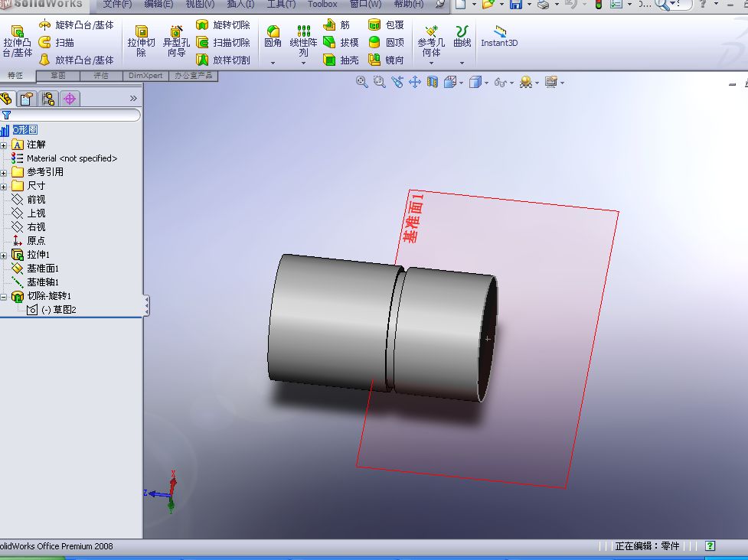Image resolution: width=748 pixels, height=560 pixels.
Task: Open the 工具(T) menu
Action: pyautogui.click(x=281, y=5)
